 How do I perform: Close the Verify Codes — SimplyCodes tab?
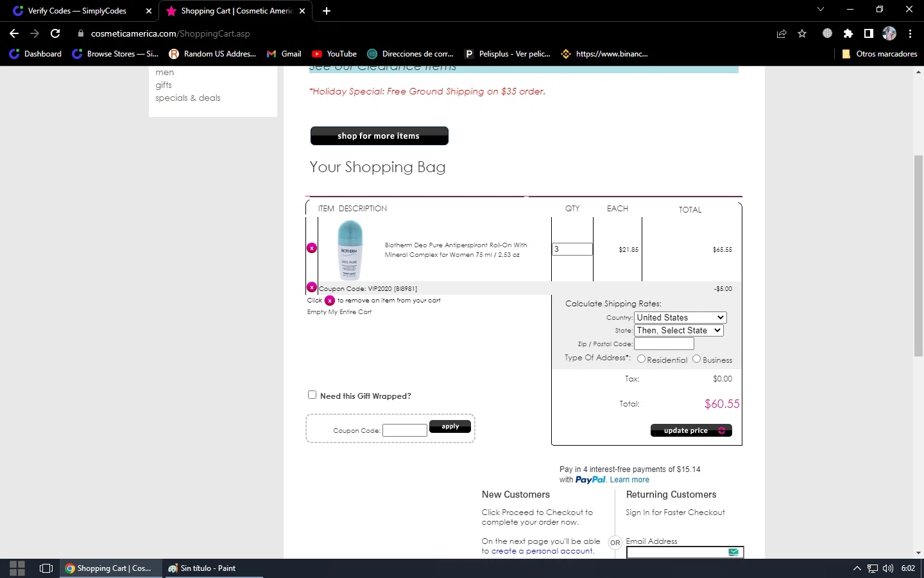coord(148,11)
